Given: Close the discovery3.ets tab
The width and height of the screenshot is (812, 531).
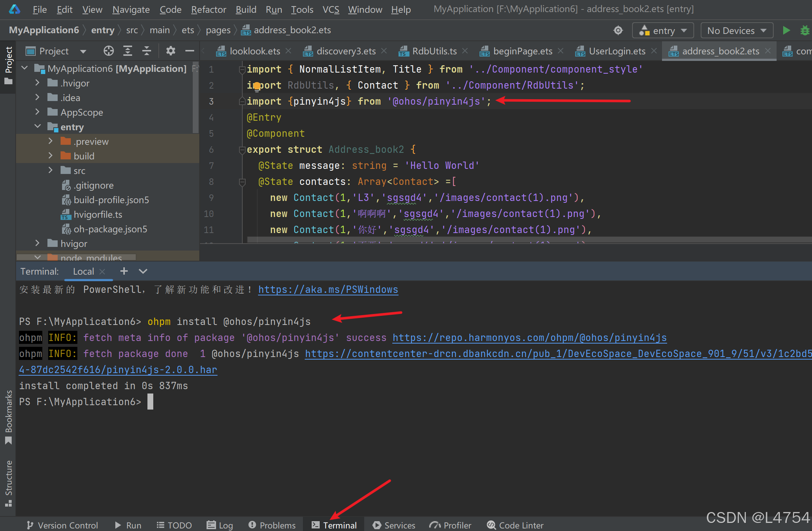Looking at the screenshot, I should [384, 51].
